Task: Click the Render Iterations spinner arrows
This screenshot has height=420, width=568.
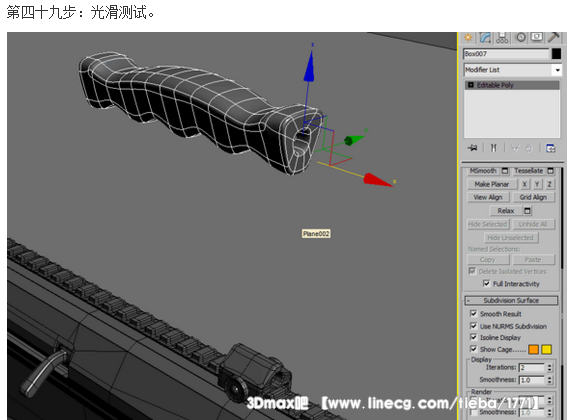Action: tap(550, 400)
